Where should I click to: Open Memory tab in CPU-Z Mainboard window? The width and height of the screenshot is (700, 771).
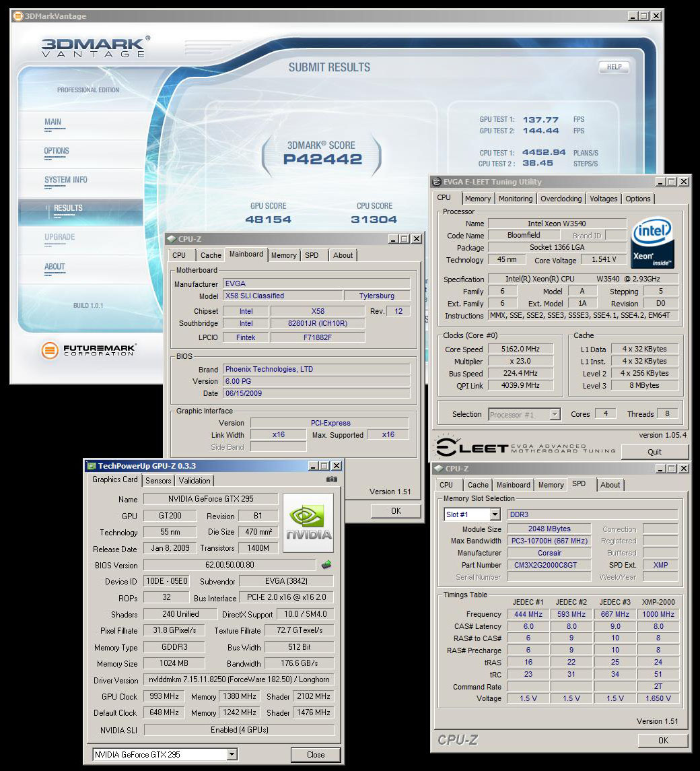pos(283,255)
